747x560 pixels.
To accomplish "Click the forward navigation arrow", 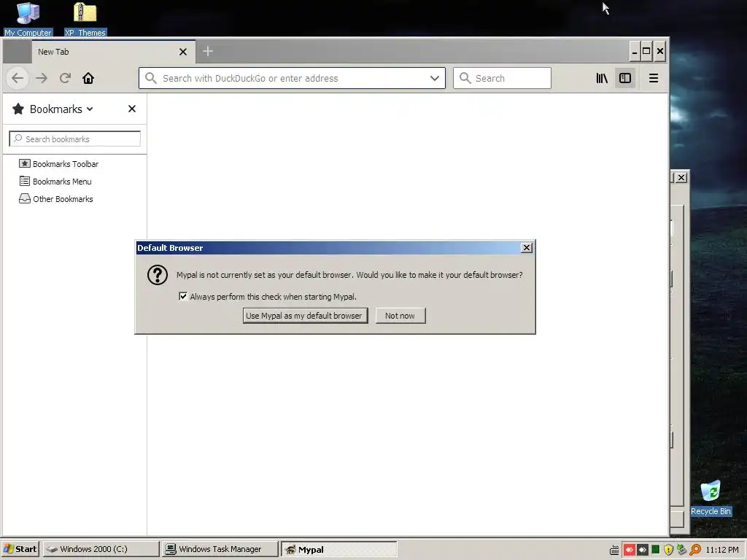I will 42,78.
